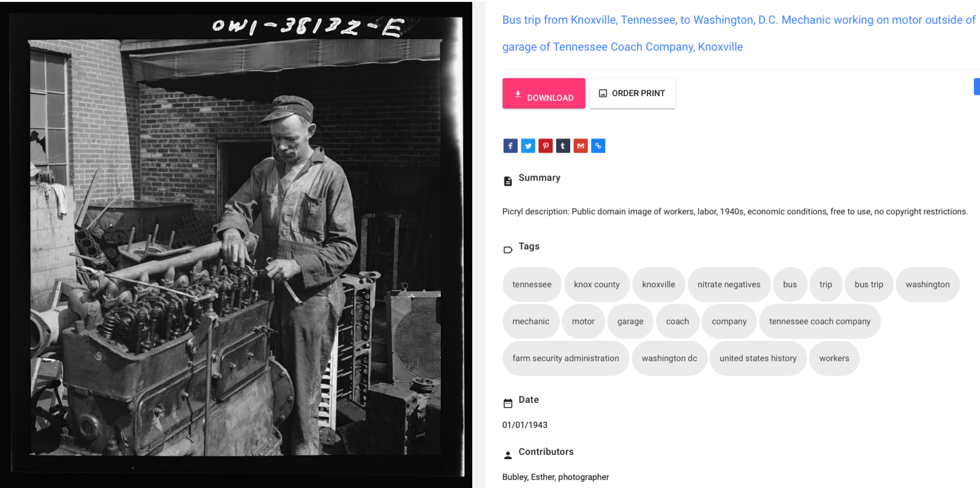Open Order Print button
The width and height of the screenshot is (980, 488).
(x=632, y=94)
